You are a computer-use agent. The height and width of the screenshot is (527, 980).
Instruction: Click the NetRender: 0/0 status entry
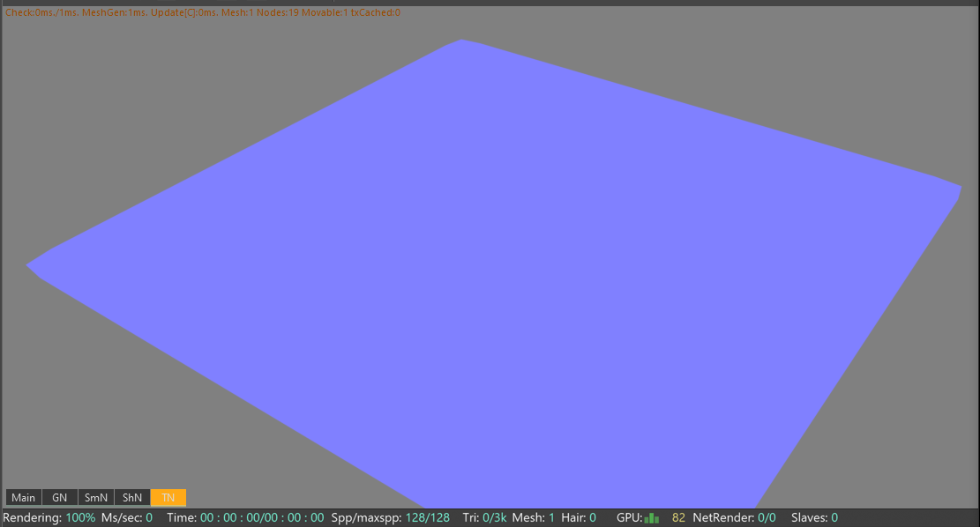click(x=735, y=517)
